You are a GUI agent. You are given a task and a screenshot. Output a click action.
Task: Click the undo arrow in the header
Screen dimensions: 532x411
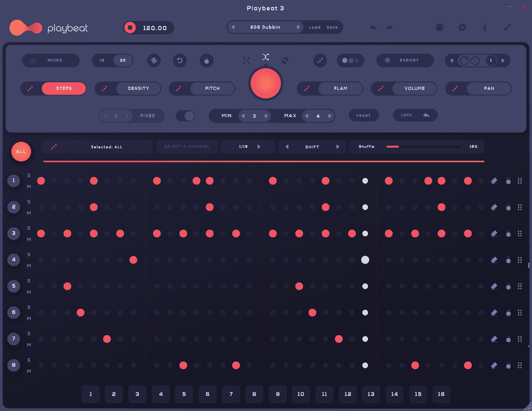[x=373, y=28]
